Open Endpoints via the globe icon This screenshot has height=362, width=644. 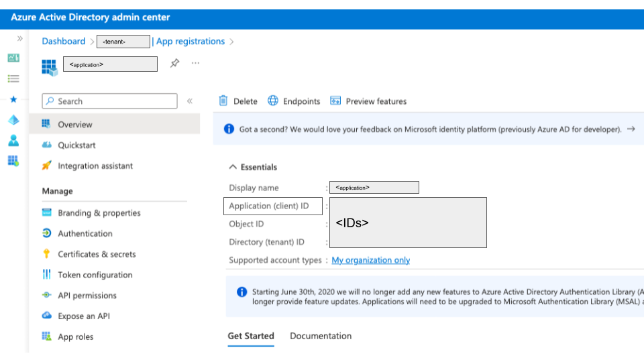[x=273, y=101]
